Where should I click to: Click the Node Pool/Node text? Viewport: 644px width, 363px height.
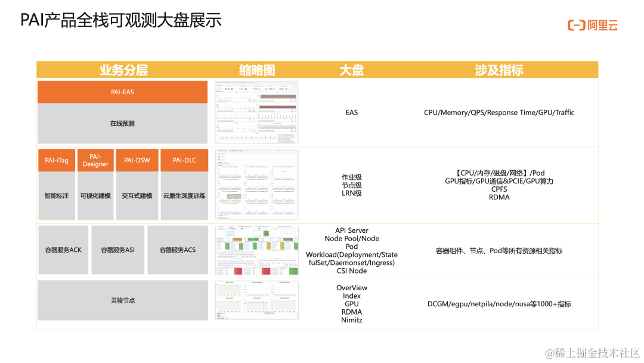pos(352,238)
